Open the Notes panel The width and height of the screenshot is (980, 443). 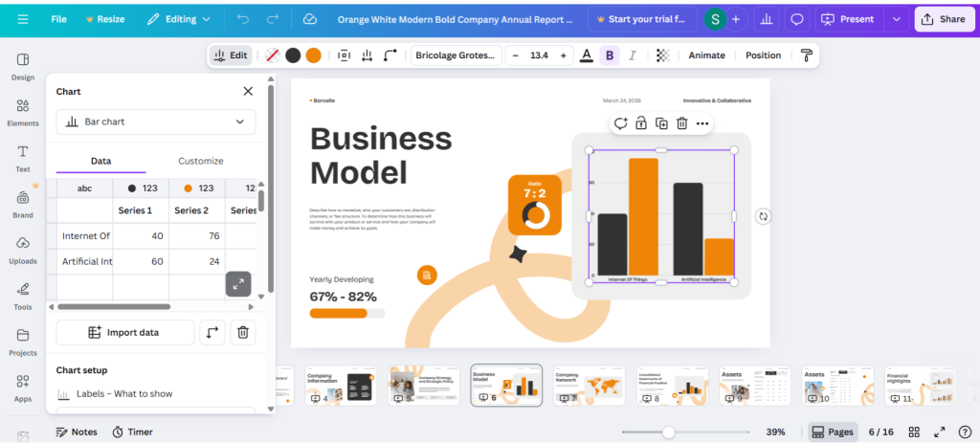77,432
